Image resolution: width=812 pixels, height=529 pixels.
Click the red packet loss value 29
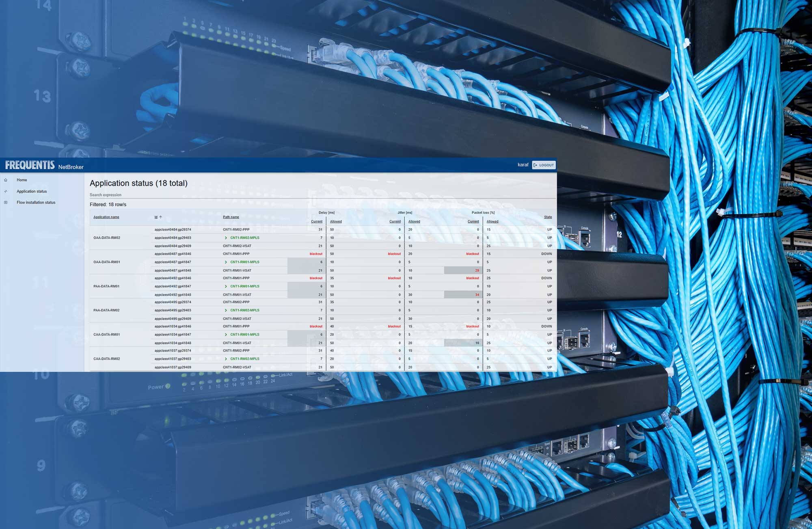click(x=477, y=270)
